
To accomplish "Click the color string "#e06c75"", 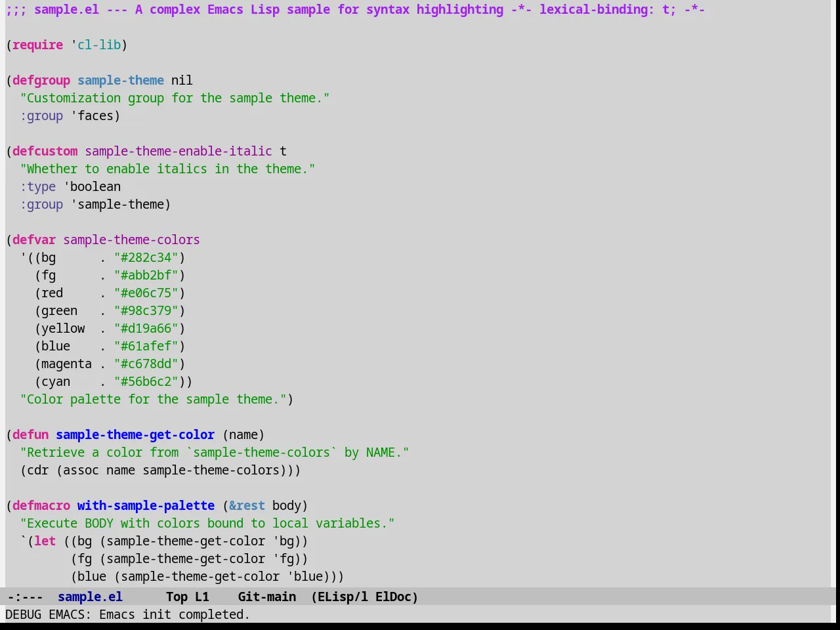I will pyautogui.click(x=146, y=293).
